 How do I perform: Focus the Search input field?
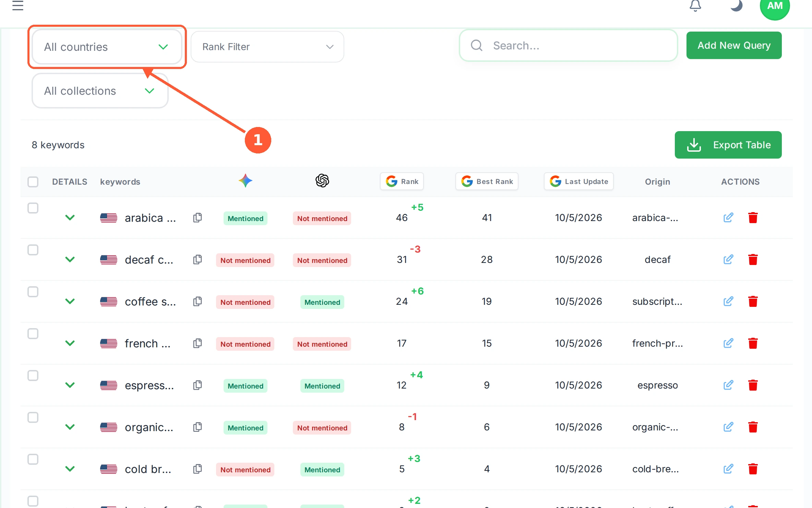click(569, 45)
